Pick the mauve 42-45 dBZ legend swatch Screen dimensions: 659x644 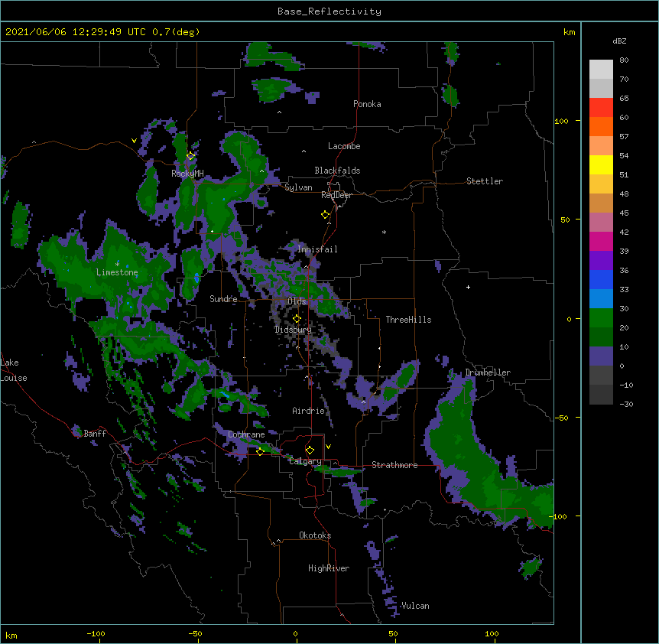[601, 223]
